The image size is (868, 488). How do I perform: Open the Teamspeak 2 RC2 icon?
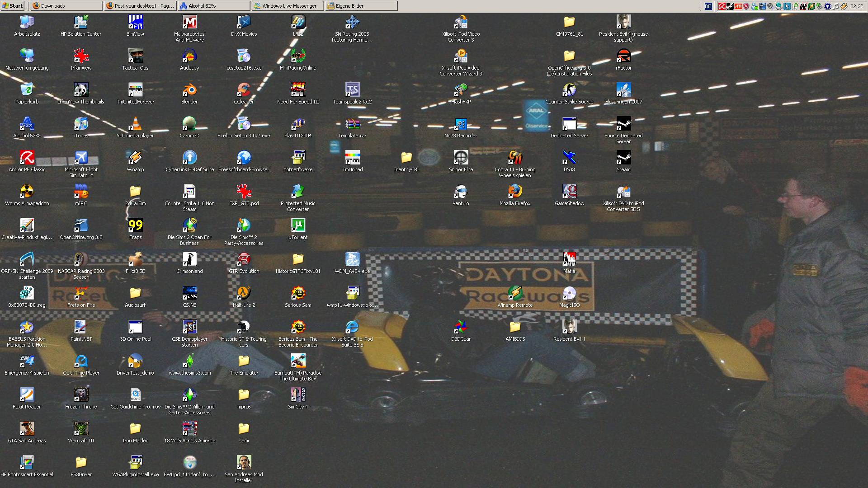[352, 90]
